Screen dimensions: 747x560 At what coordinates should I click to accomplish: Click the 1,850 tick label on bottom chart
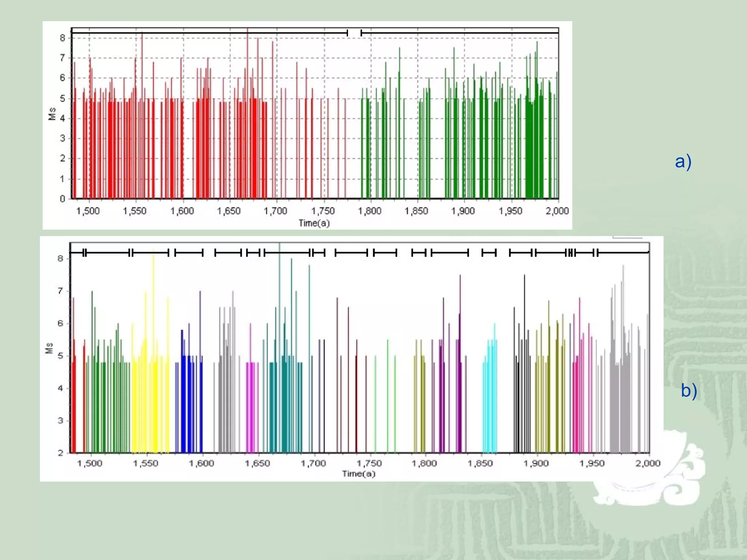pyautogui.click(x=480, y=463)
